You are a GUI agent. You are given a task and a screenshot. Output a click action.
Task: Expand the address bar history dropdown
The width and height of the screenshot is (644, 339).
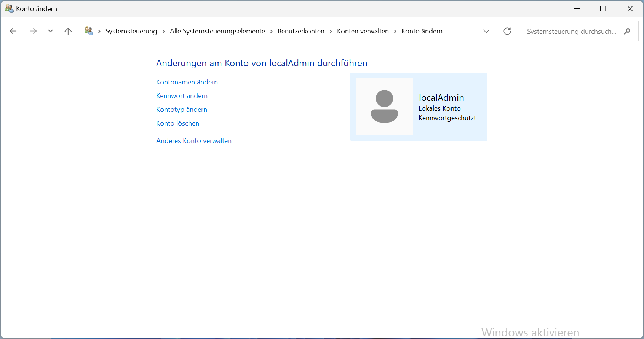[486, 31]
